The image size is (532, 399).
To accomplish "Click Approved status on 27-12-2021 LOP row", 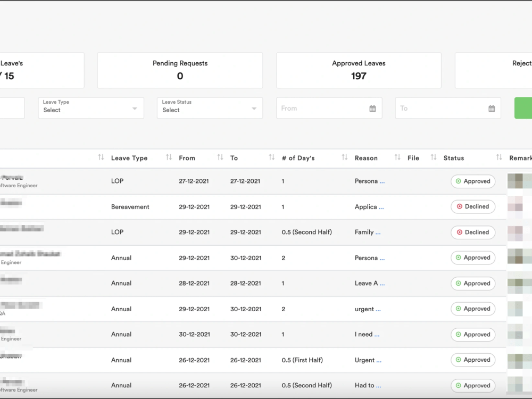I will tap(473, 181).
